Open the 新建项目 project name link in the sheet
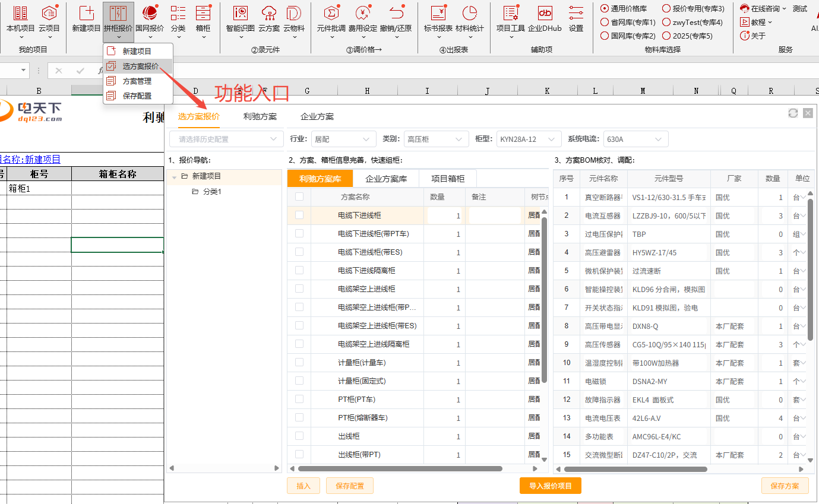The height and width of the screenshot is (504, 819). [43, 159]
